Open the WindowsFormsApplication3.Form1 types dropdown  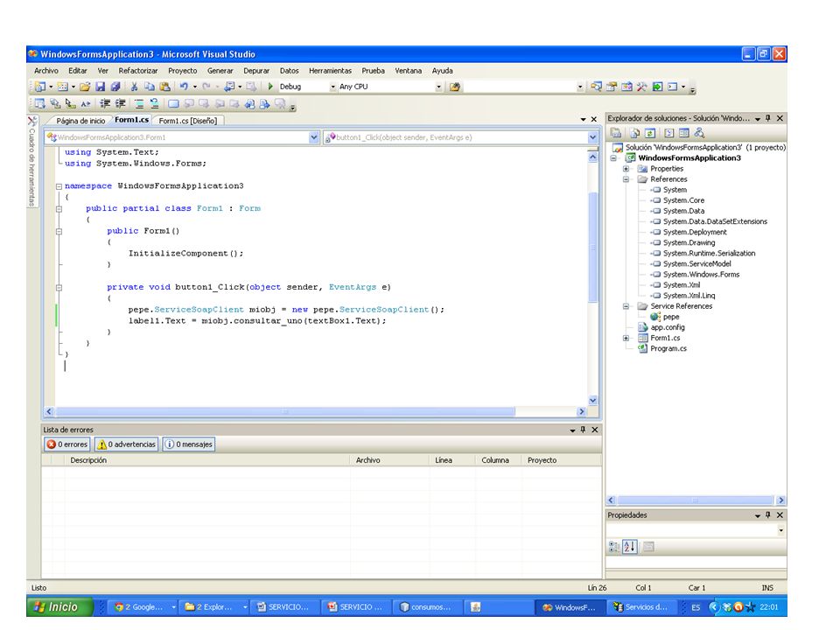(314, 137)
